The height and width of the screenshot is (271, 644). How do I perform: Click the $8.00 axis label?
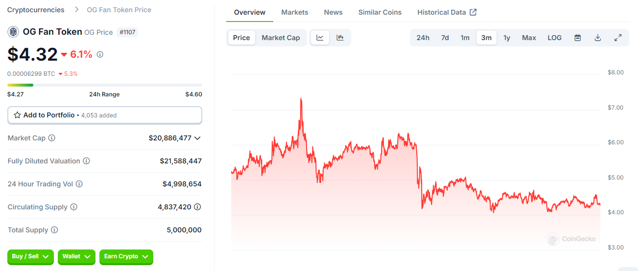[x=616, y=72]
